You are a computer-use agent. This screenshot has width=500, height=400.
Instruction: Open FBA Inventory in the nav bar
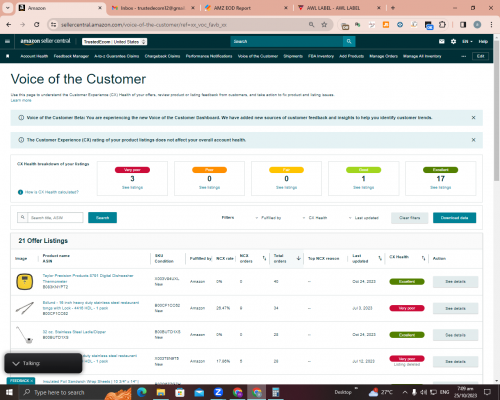coord(321,56)
